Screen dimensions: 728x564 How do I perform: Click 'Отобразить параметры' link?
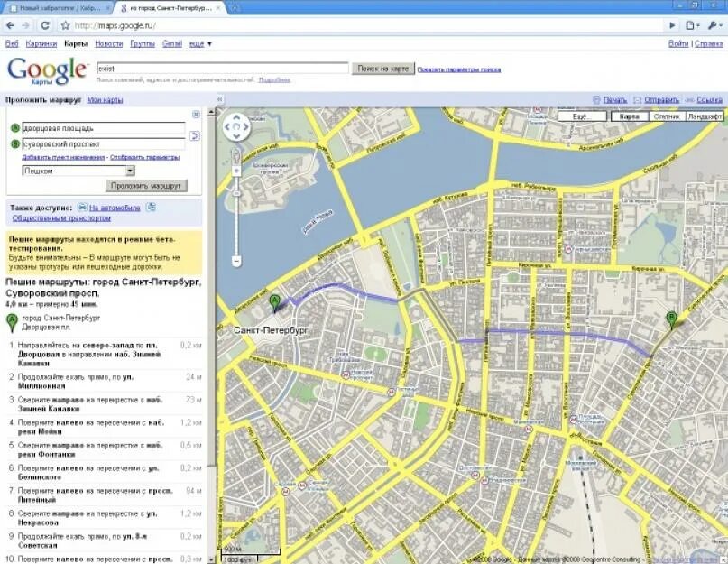145,158
